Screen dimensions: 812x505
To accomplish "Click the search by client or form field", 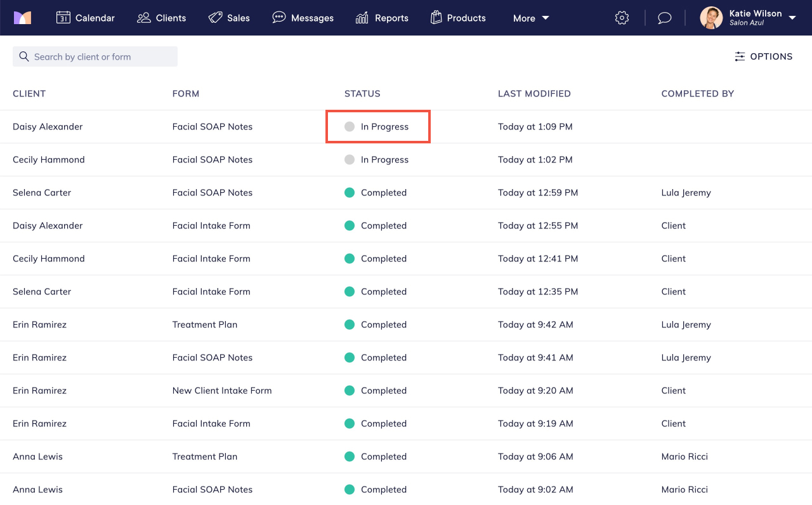I will coord(95,56).
